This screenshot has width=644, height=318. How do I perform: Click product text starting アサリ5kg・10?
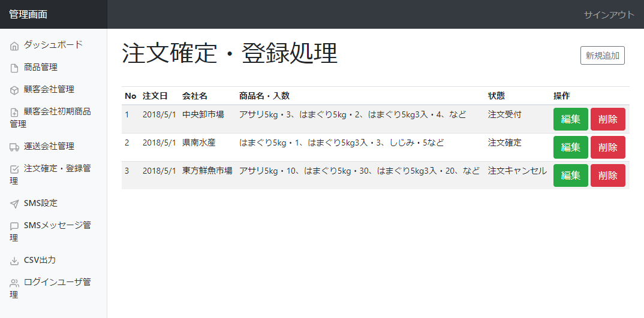[x=359, y=171]
